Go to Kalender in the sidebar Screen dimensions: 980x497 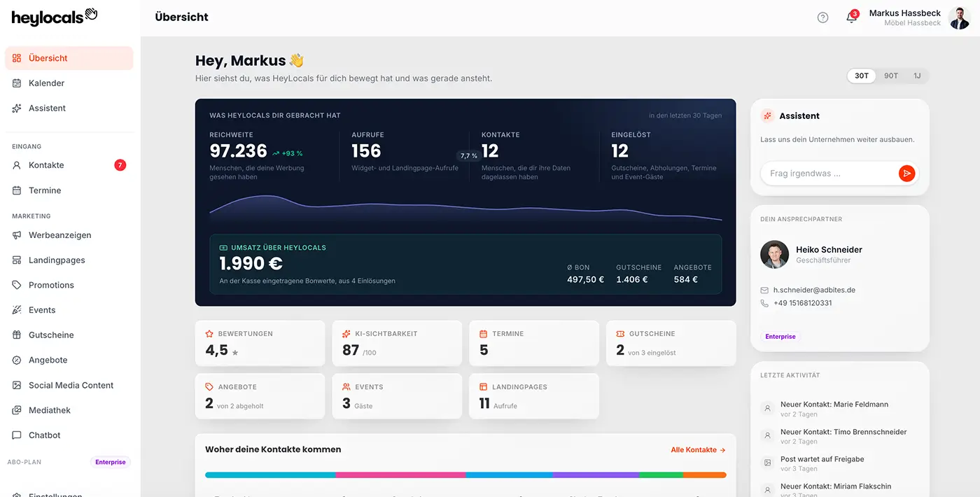point(69,83)
